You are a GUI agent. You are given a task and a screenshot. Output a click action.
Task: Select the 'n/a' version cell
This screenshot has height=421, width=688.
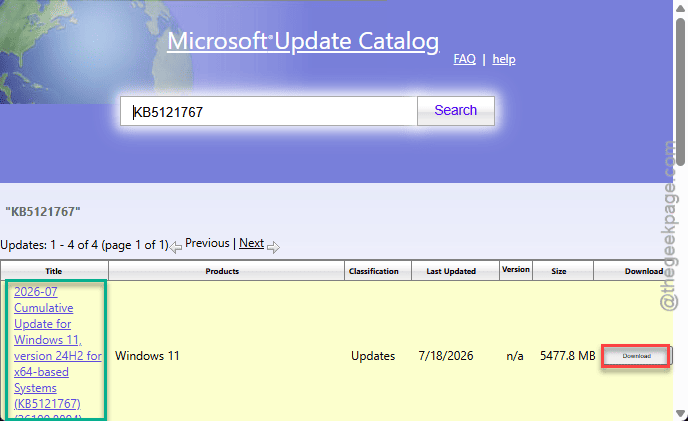click(515, 356)
